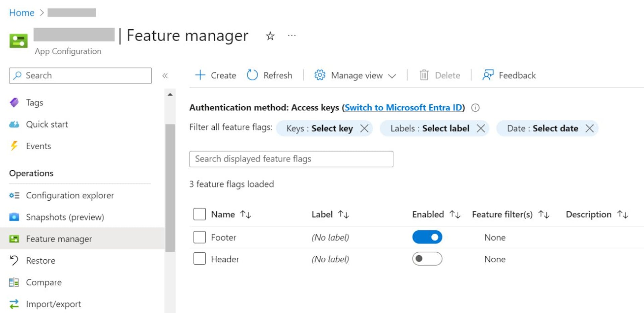The image size is (644, 313).
Task: Click the Events lightning bolt icon
Action: coord(14,146)
